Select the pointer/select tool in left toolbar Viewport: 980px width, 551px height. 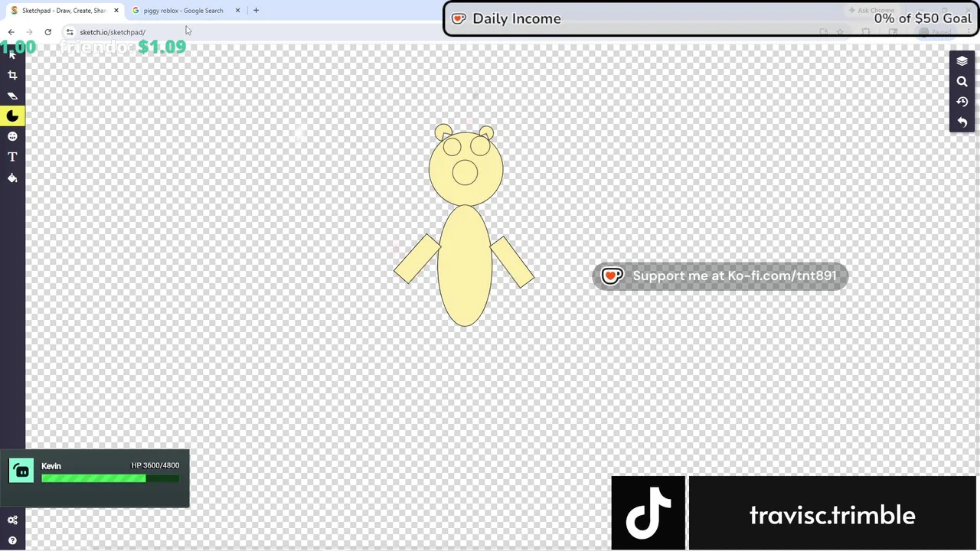coord(12,54)
